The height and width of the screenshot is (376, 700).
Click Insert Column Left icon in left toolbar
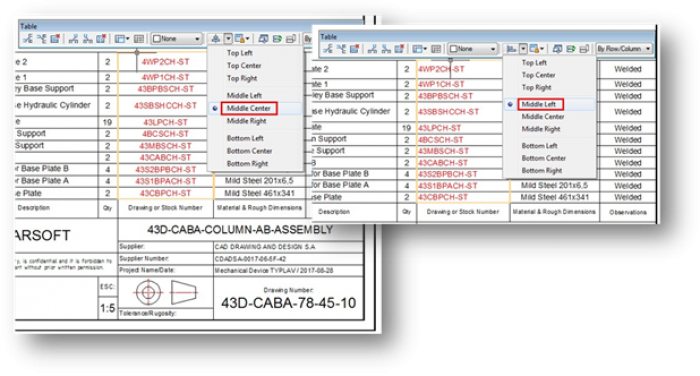tap(74, 39)
